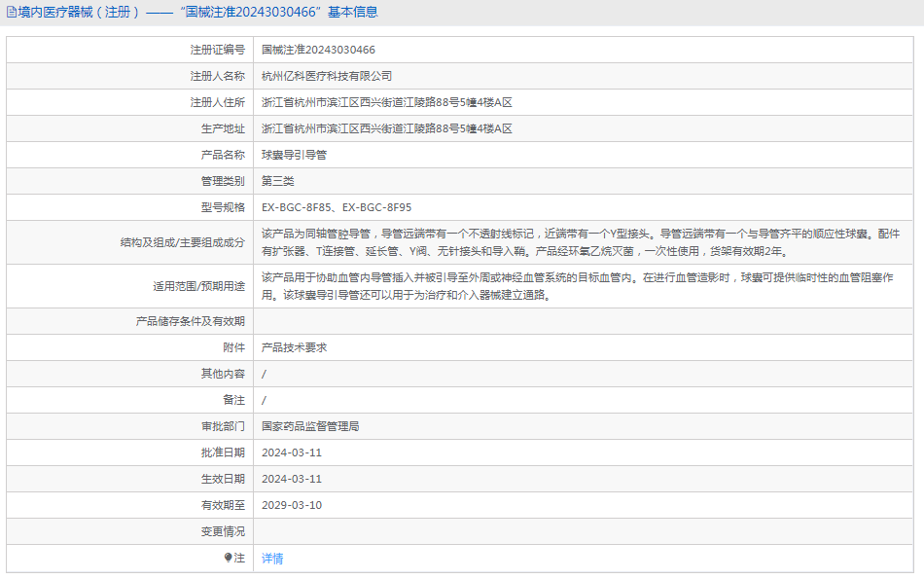Click the 附件 label
This screenshot has height=579, width=924.
tap(234, 347)
